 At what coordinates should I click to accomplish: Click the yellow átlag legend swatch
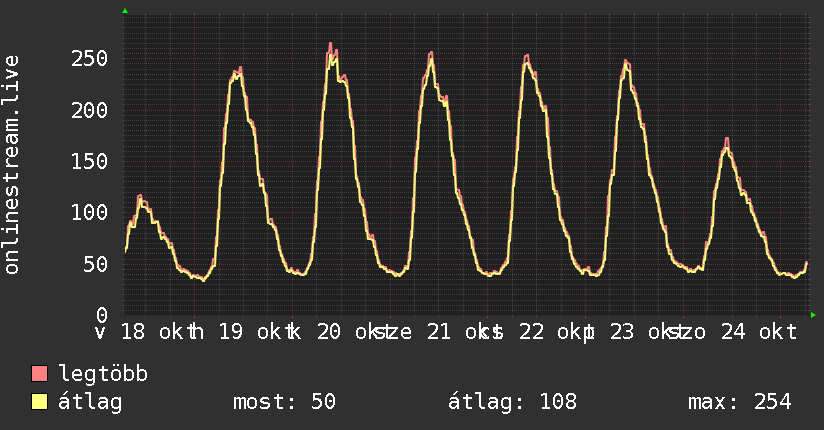point(39,402)
